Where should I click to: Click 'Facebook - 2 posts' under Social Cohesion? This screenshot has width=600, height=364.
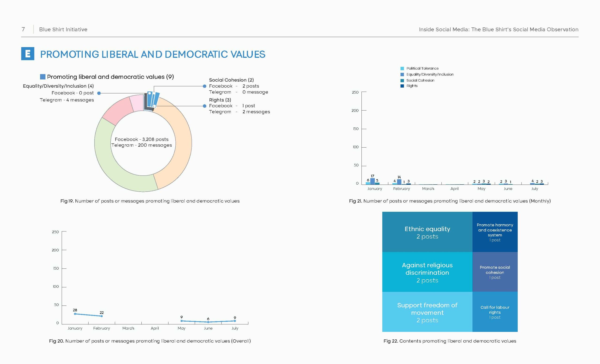pyautogui.click(x=234, y=86)
